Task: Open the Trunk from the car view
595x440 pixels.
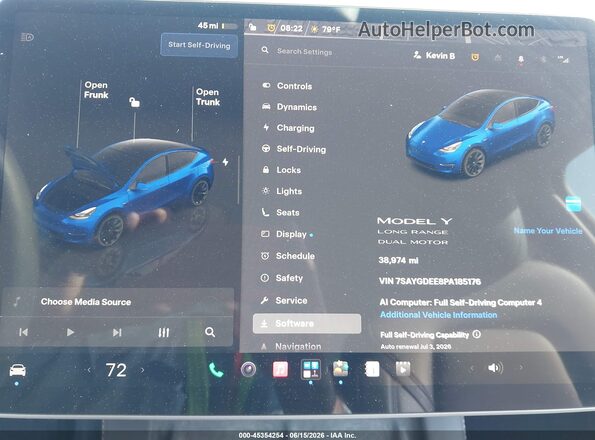Action: click(208, 97)
